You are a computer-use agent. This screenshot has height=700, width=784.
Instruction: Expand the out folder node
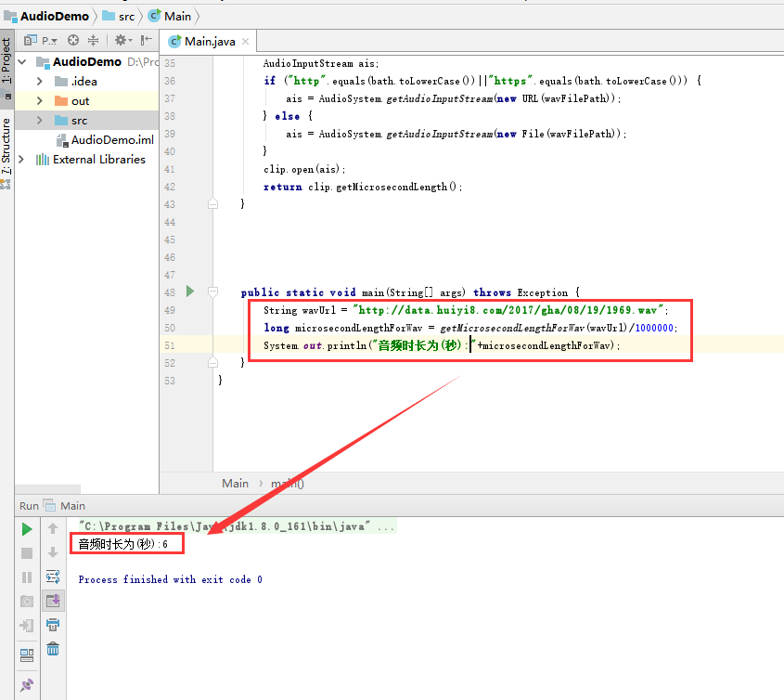[40, 101]
